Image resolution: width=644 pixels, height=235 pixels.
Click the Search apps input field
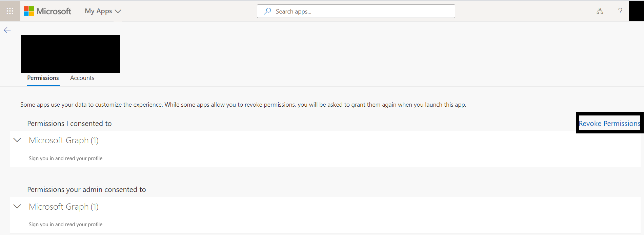point(356,11)
